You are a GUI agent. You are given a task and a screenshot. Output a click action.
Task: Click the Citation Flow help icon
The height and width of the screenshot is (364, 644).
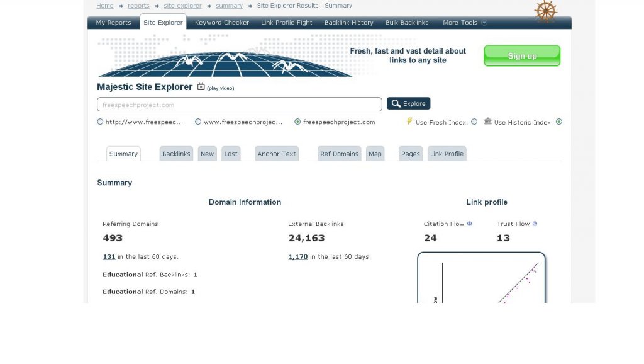point(469,224)
